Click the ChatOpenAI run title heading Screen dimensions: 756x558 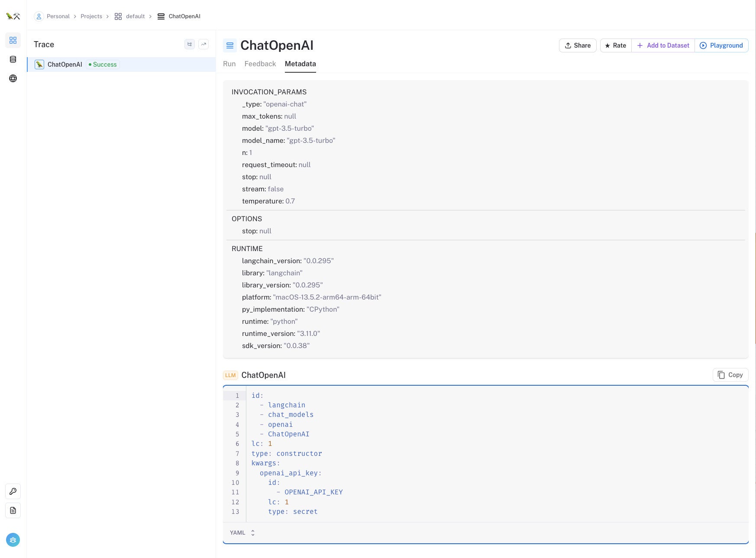coord(277,45)
